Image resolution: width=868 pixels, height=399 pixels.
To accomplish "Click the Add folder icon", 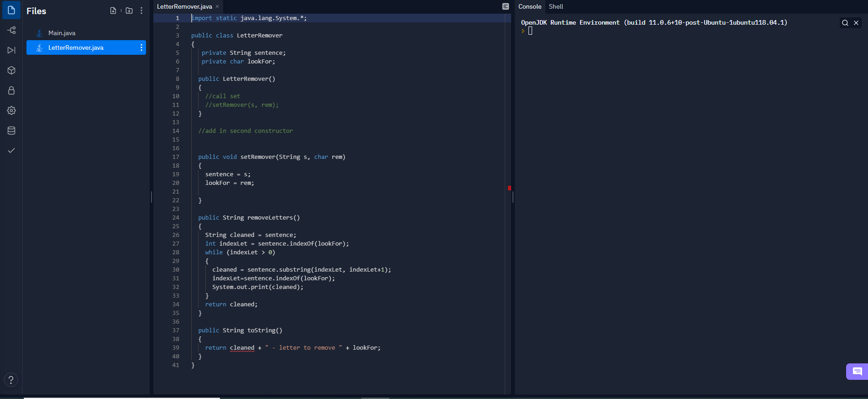I will [129, 10].
